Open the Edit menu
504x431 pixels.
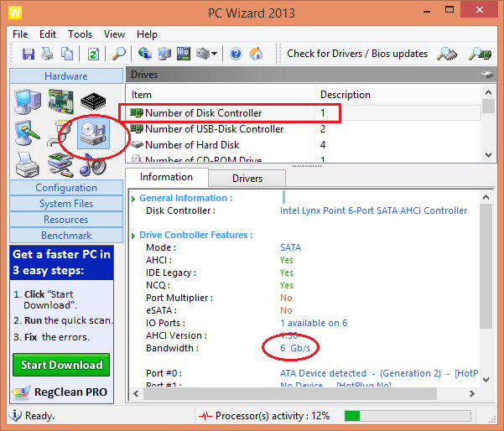pos(48,34)
